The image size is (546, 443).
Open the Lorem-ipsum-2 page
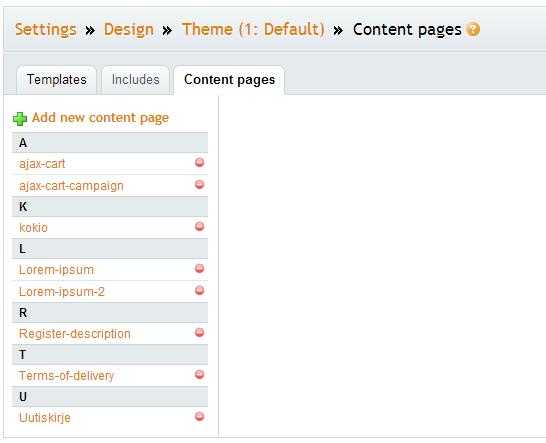click(62, 292)
